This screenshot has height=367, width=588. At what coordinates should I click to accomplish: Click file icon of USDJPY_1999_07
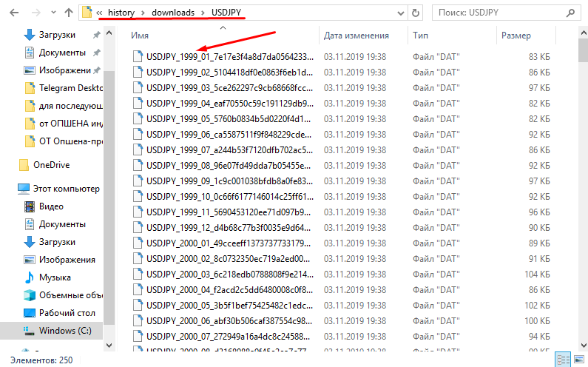tap(138, 149)
